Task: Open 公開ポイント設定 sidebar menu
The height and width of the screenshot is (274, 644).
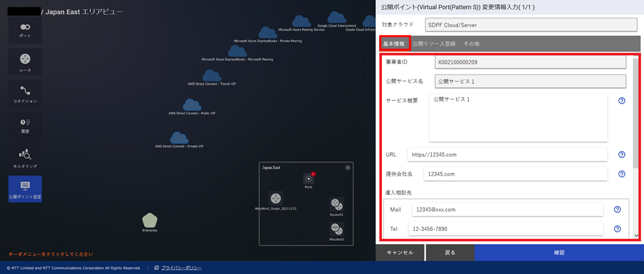Action: (25, 189)
